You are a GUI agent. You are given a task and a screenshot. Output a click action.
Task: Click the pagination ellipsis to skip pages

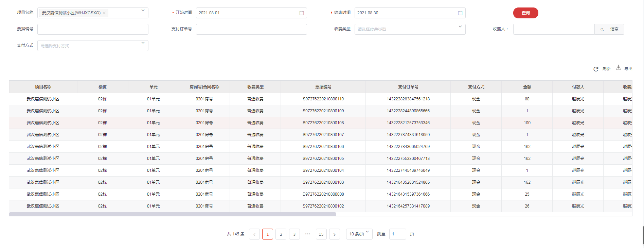point(308,234)
